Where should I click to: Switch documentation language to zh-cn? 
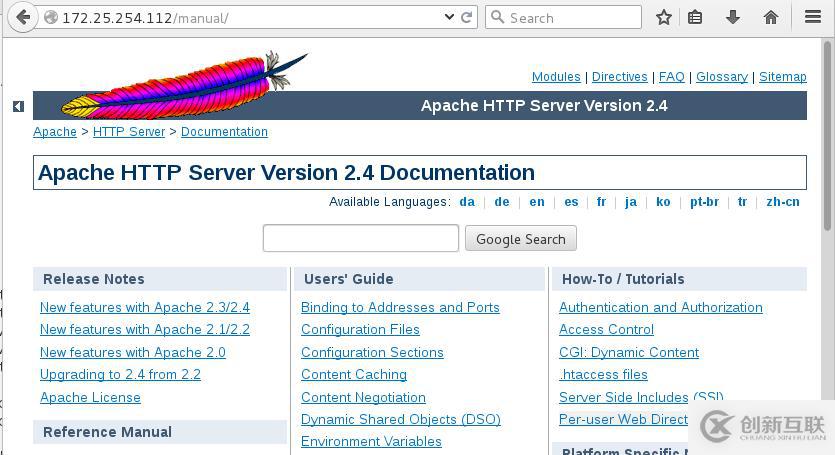point(782,202)
